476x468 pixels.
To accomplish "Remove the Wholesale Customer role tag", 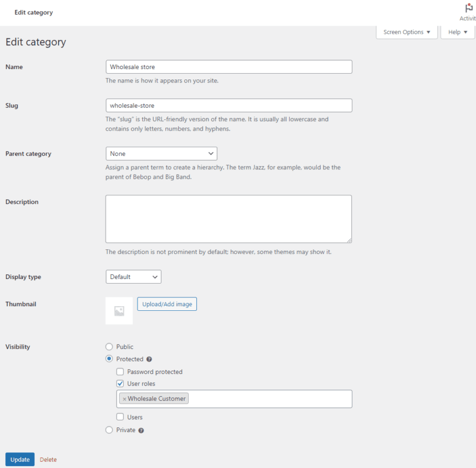I will click(125, 398).
